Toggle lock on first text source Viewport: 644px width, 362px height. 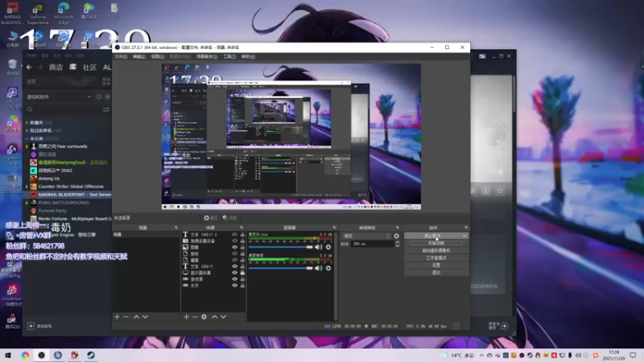(242, 235)
